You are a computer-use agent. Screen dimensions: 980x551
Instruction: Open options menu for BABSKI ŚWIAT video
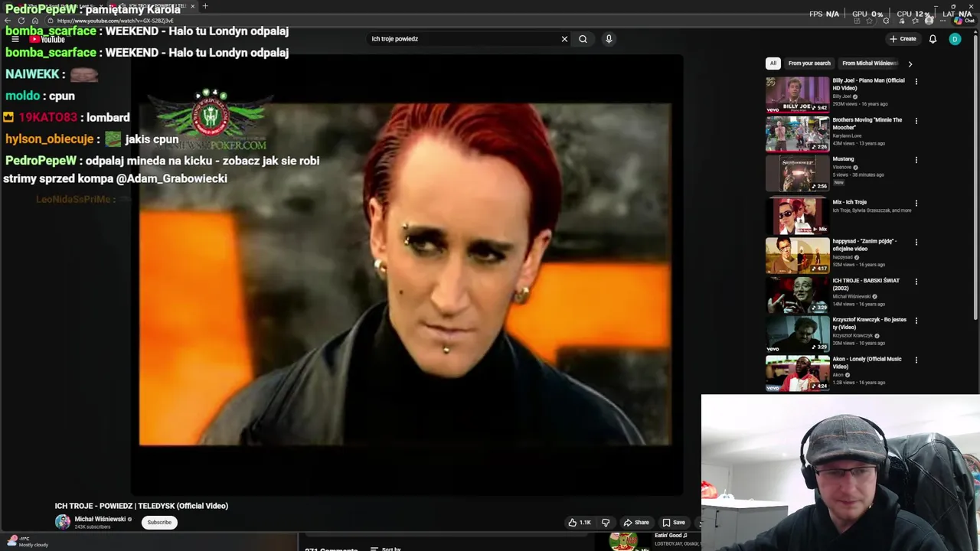click(x=916, y=282)
